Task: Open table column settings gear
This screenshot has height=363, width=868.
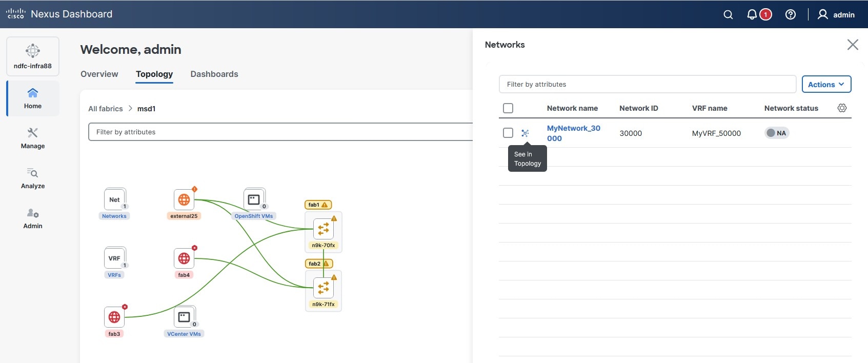Action: pyautogui.click(x=842, y=108)
